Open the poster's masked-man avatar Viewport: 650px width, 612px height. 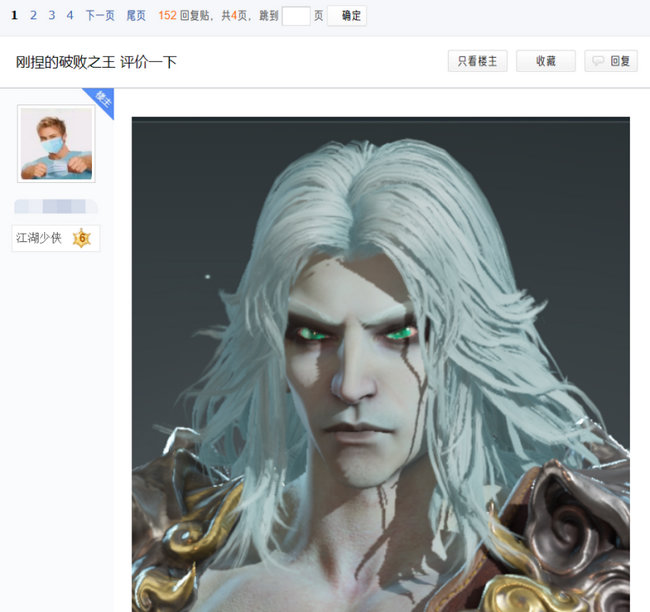point(56,143)
